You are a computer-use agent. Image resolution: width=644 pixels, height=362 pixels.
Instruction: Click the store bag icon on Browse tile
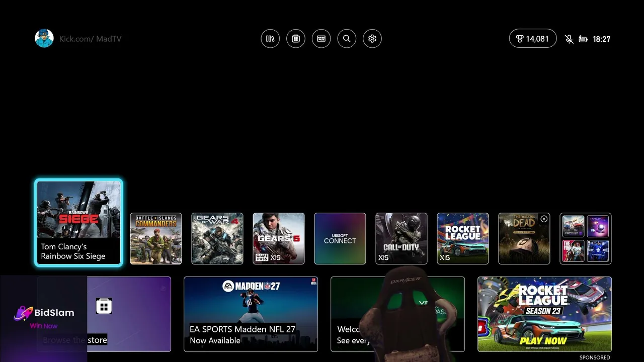(104, 306)
